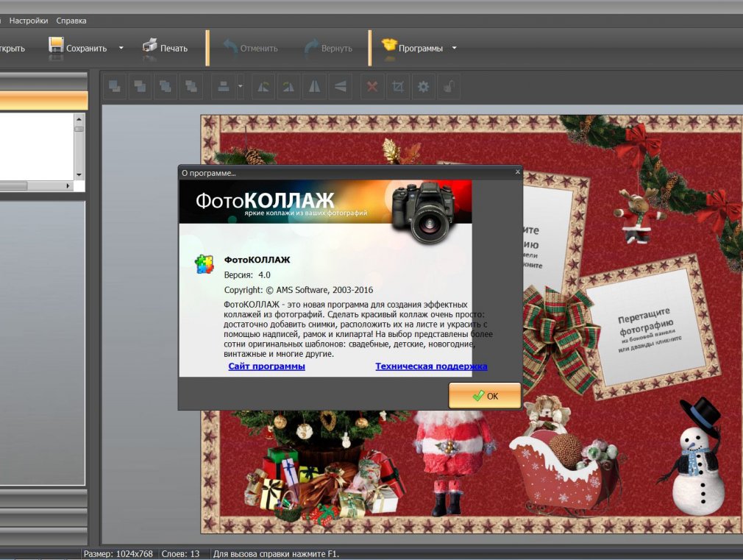Image resolution: width=743 pixels, height=560 pixels.
Task: Open the align options dropdown arrow
Action: [241, 87]
